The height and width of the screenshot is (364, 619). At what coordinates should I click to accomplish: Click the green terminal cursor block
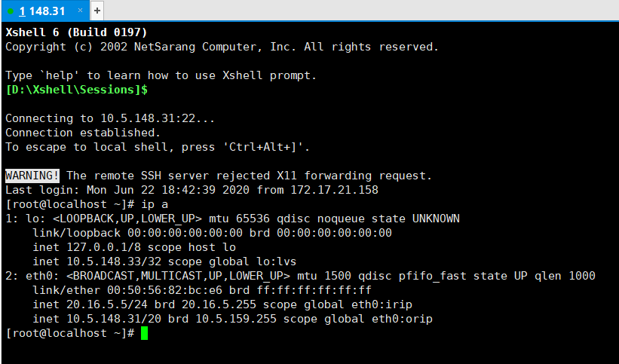click(144, 333)
